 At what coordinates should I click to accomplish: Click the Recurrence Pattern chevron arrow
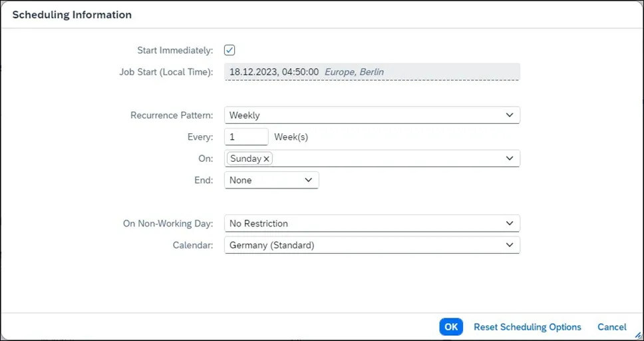(x=510, y=115)
